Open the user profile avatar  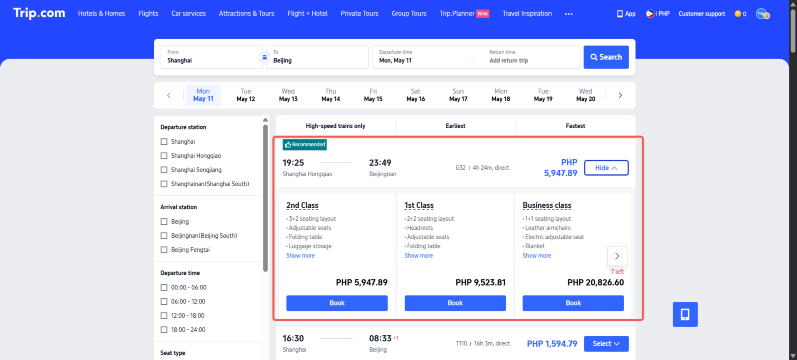[x=762, y=14]
